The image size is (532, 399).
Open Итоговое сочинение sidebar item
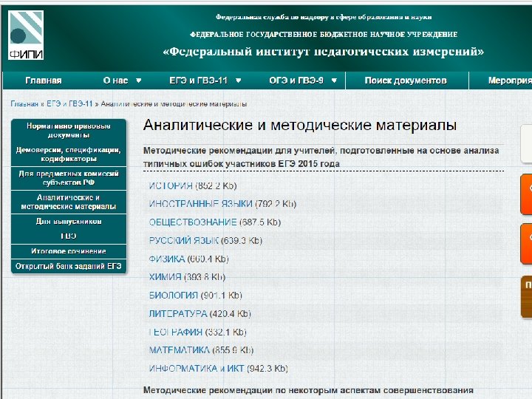pos(69,251)
